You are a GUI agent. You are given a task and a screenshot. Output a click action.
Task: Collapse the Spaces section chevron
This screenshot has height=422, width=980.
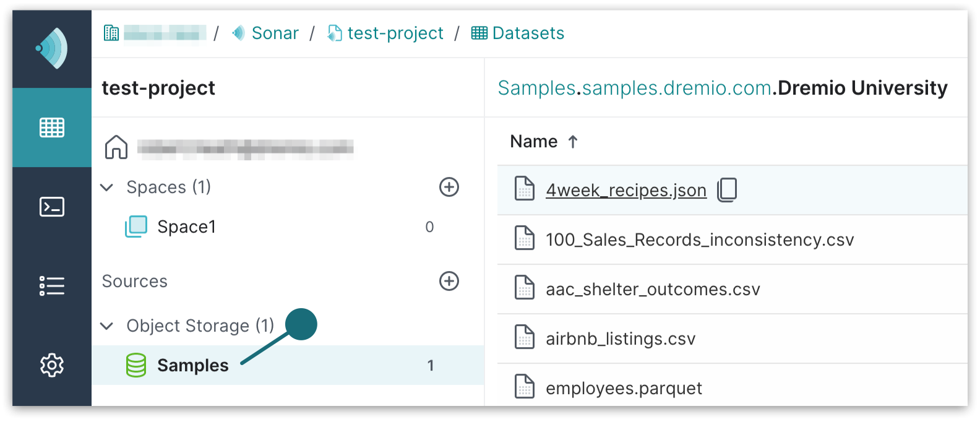107,187
